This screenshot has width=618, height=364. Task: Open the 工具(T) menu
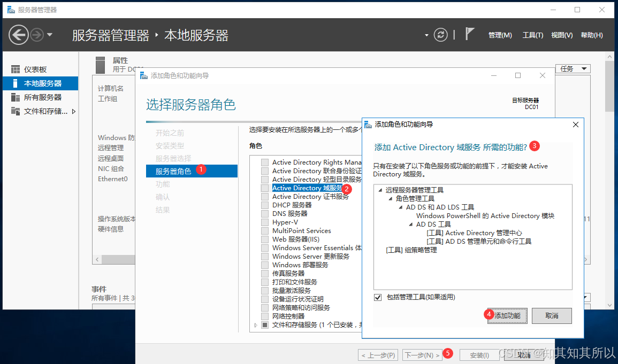tap(532, 35)
